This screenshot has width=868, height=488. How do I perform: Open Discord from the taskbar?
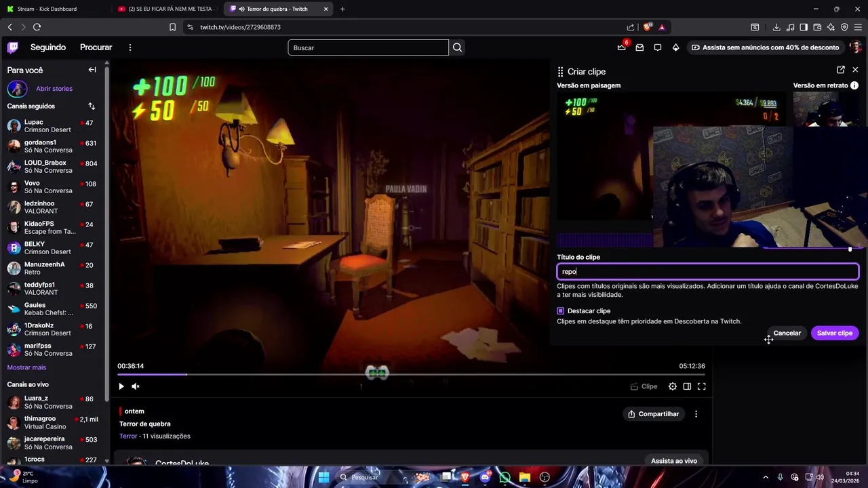[x=485, y=477]
